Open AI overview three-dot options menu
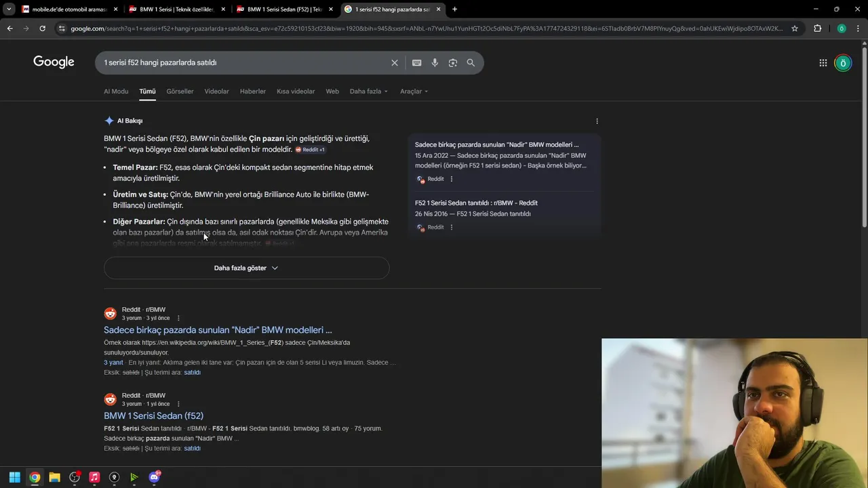The height and width of the screenshot is (488, 868). tap(597, 121)
